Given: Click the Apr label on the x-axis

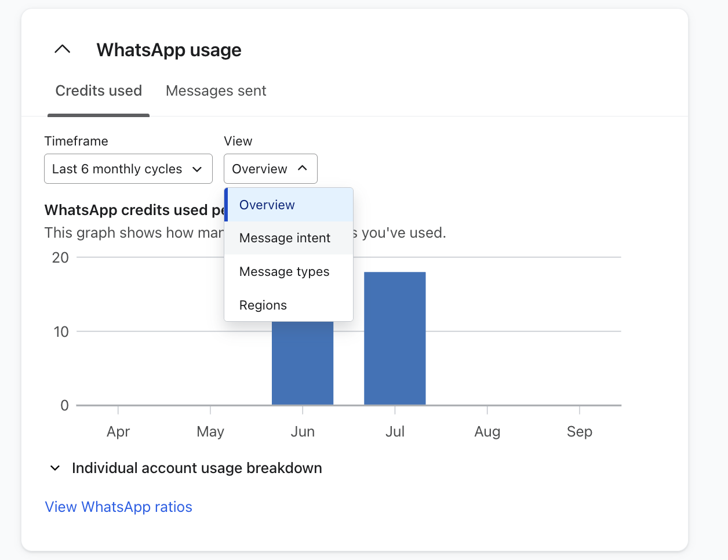Looking at the screenshot, I should tap(118, 432).
